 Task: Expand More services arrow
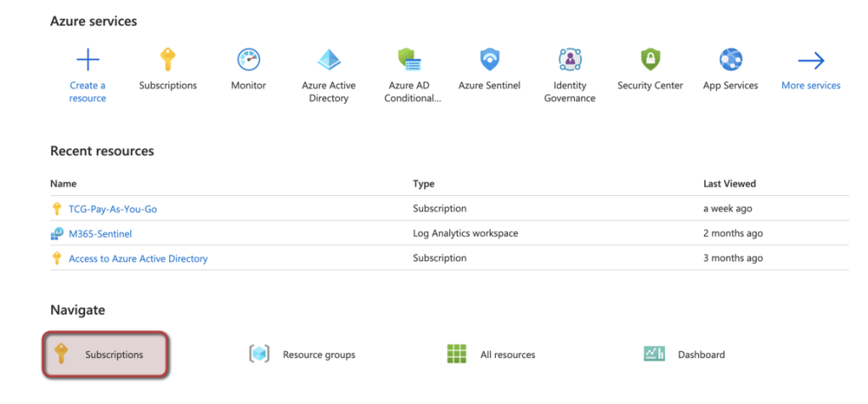coord(811,60)
